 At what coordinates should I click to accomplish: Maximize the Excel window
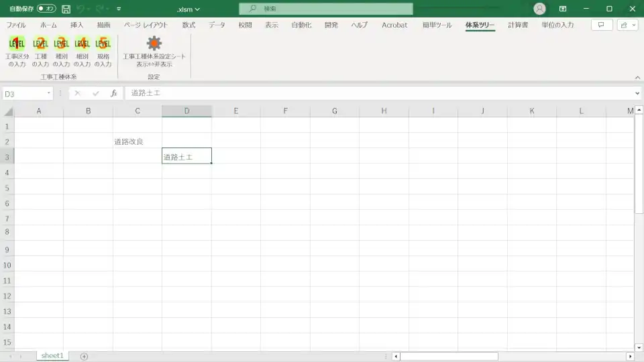[609, 9]
